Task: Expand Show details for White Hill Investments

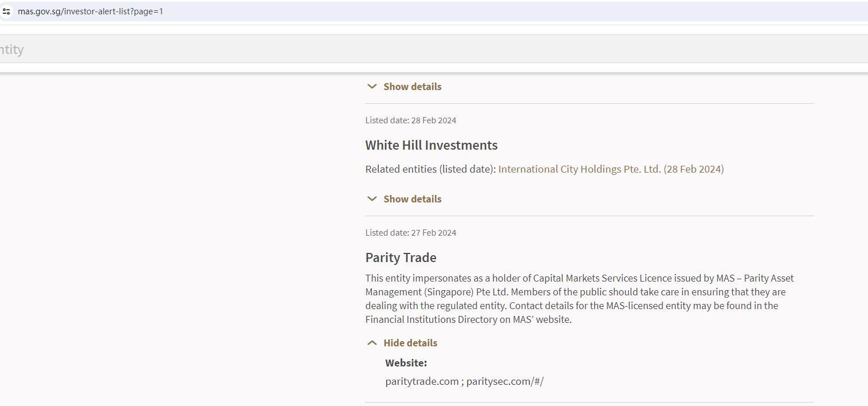Action: coord(413,199)
